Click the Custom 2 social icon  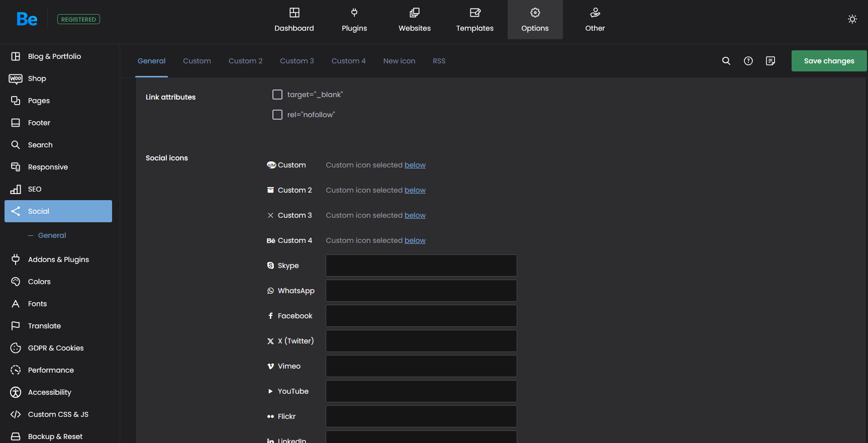pos(270,190)
